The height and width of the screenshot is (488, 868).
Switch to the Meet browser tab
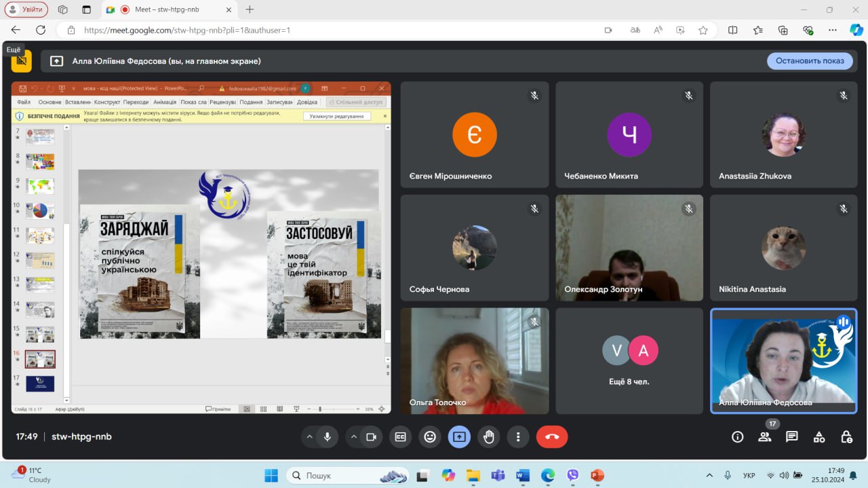click(170, 10)
